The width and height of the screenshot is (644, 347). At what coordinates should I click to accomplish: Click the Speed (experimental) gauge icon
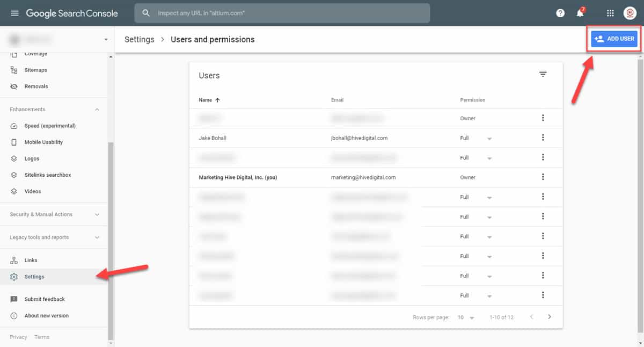tap(14, 126)
